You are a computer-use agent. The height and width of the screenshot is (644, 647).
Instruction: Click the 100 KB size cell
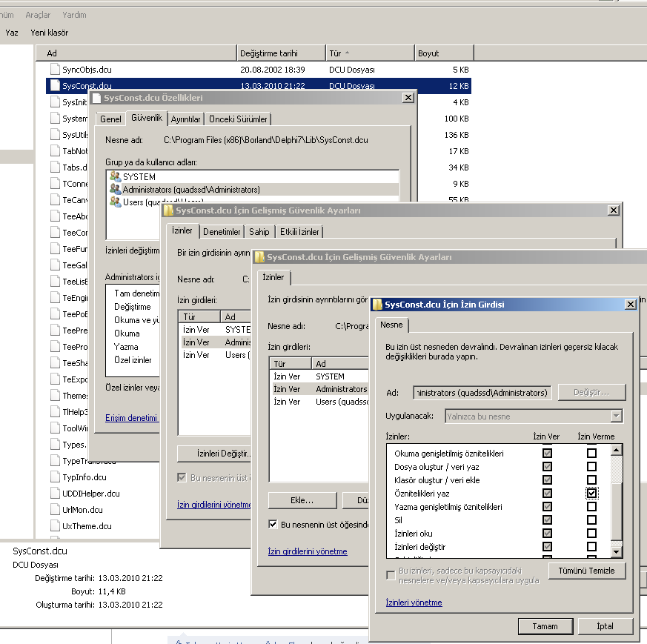tap(457, 119)
